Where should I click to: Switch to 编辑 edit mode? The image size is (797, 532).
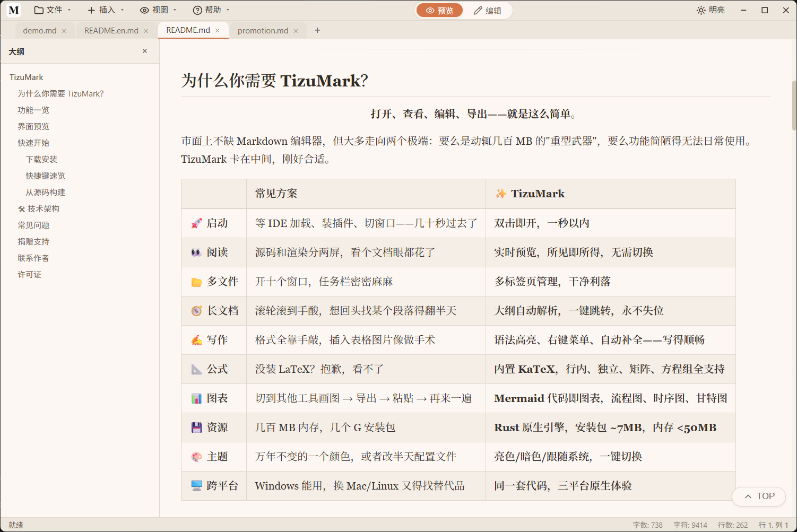487,11
